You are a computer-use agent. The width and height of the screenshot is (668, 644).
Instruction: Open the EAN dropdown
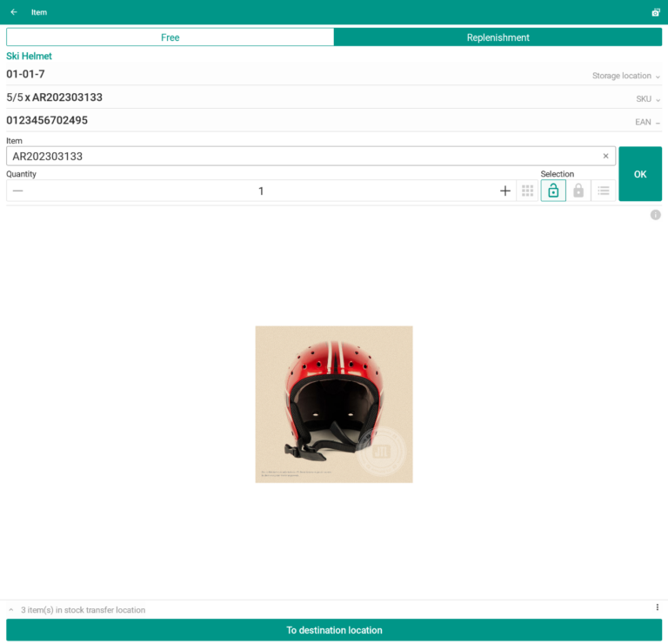click(x=647, y=123)
